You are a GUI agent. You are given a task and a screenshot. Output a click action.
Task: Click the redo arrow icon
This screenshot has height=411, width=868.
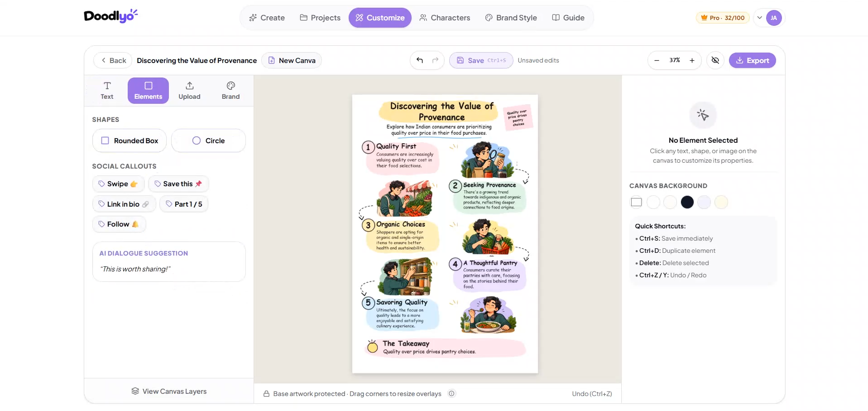(435, 60)
